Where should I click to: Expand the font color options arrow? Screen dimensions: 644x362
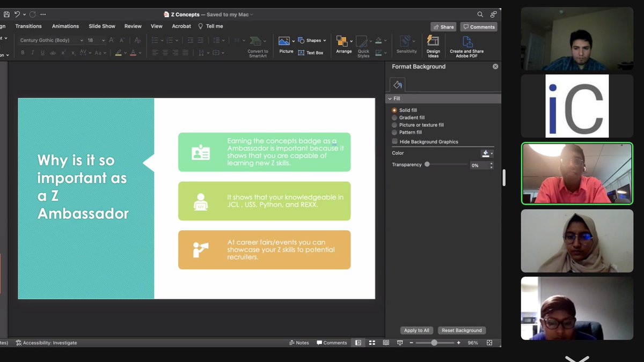point(140,53)
